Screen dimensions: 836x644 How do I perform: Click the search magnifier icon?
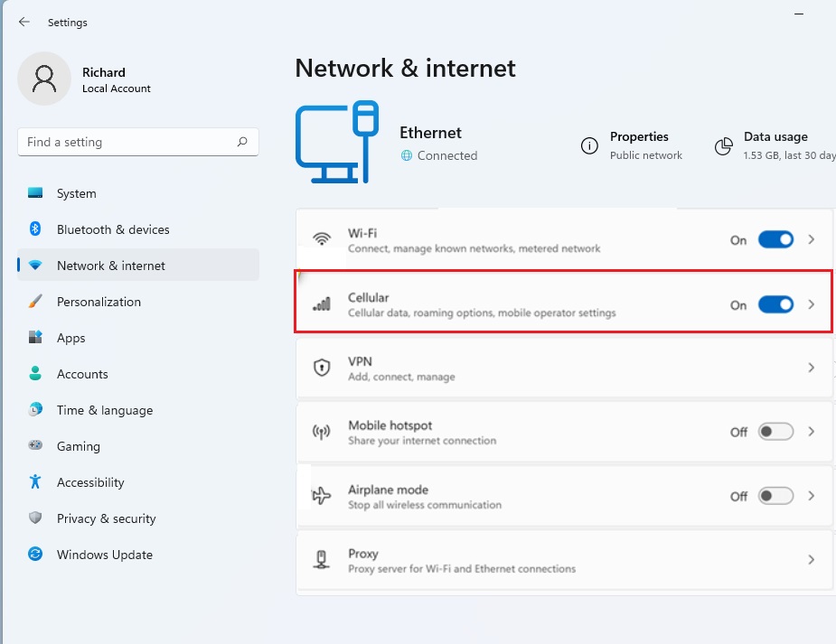click(x=242, y=142)
